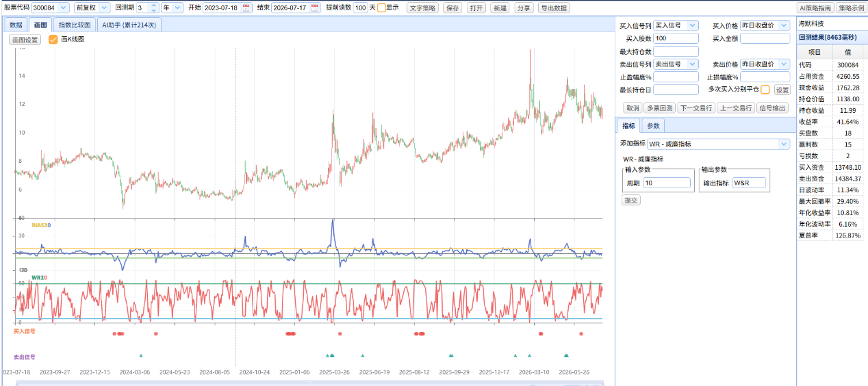Enable the 多次买入分别平仓 checkbox
The image size is (868, 386).
click(x=765, y=90)
